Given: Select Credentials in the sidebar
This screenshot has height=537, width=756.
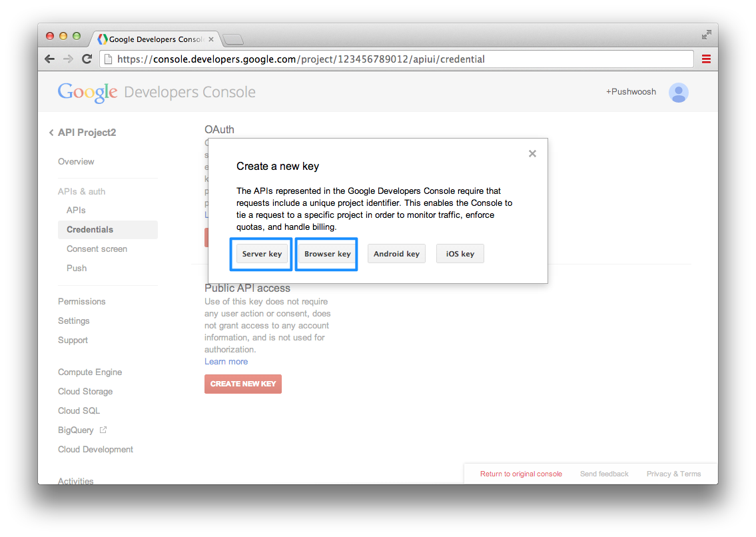Looking at the screenshot, I should (x=107, y=230).
